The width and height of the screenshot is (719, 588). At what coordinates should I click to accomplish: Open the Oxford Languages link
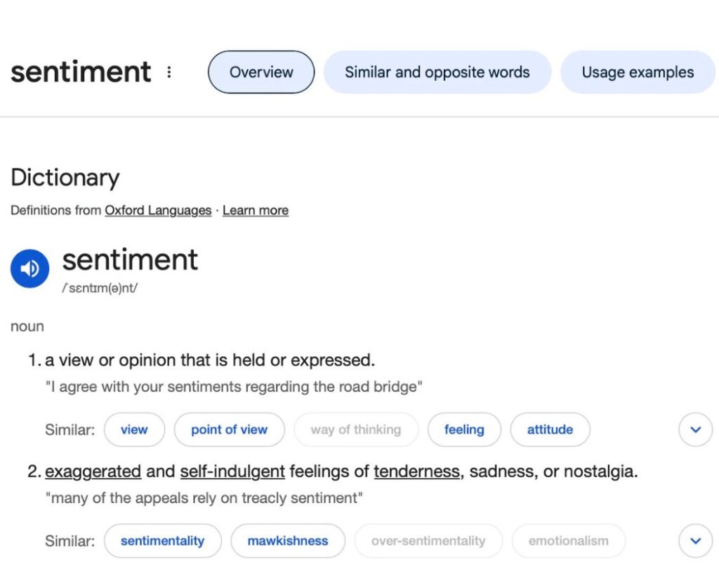158,210
